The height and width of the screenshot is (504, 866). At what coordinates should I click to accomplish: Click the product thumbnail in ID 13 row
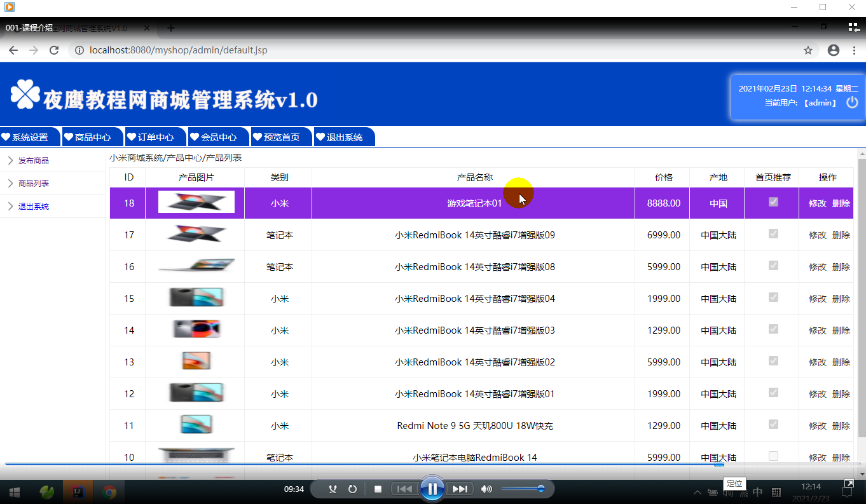click(196, 361)
